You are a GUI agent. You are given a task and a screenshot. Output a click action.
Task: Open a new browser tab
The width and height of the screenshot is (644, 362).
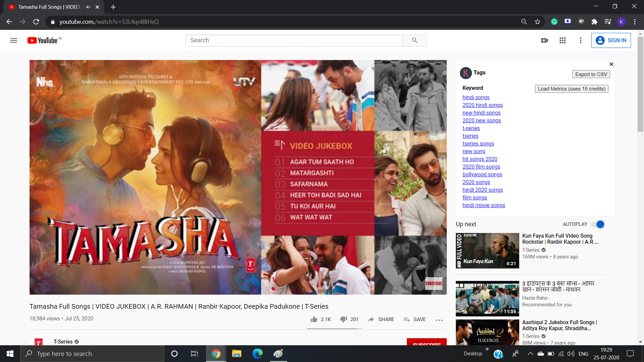click(113, 7)
